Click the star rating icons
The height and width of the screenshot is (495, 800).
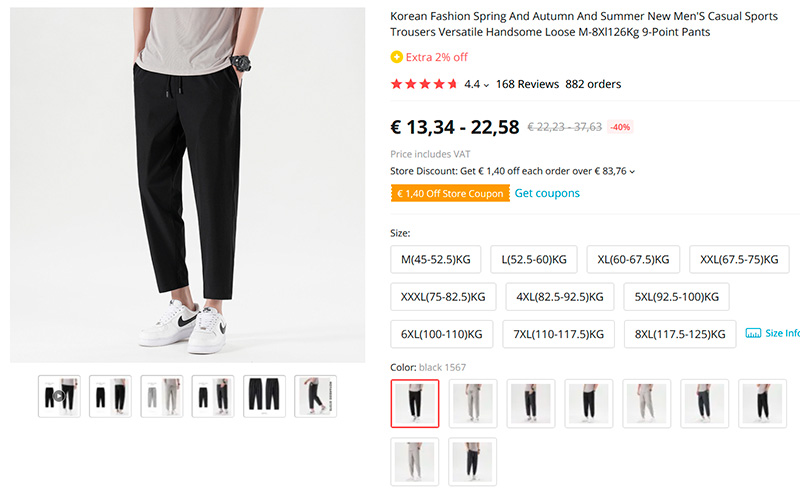coord(424,84)
